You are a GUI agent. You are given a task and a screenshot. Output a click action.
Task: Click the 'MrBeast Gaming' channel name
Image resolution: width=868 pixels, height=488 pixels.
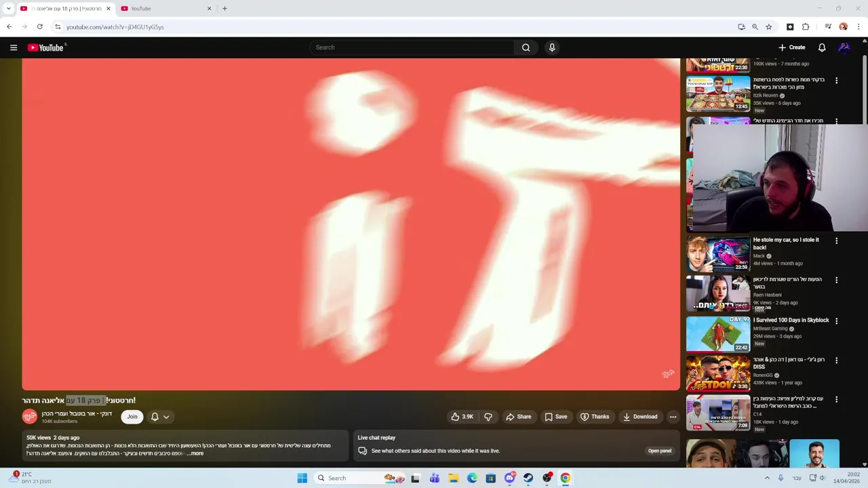(x=770, y=329)
